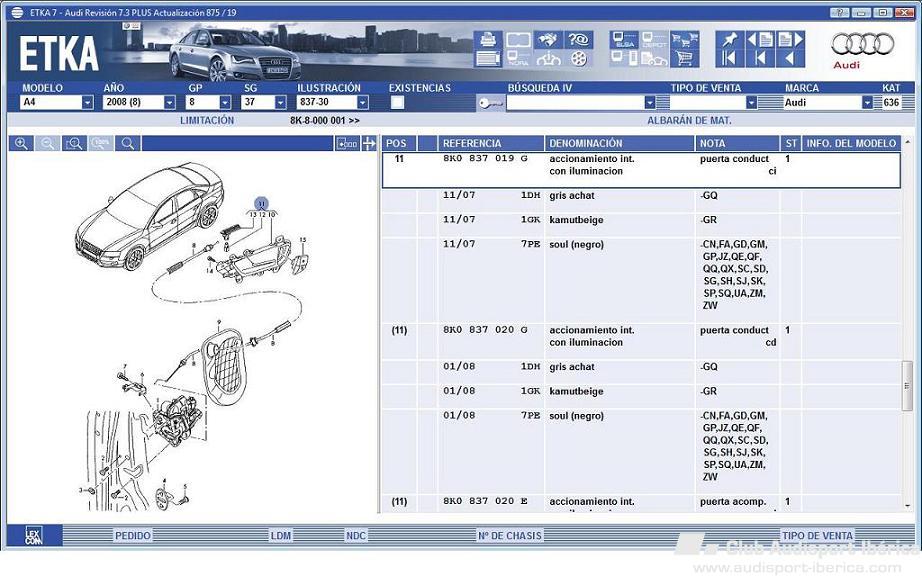Zoom in on the parts illustration
This screenshot has height=576, width=922.
(21, 144)
